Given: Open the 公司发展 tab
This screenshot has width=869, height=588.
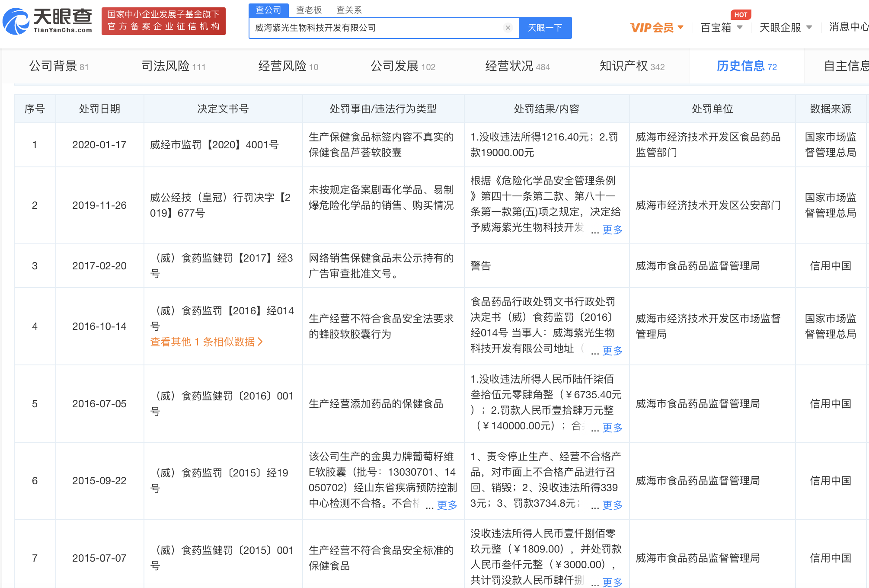Looking at the screenshot, I should tap(403, 66).
